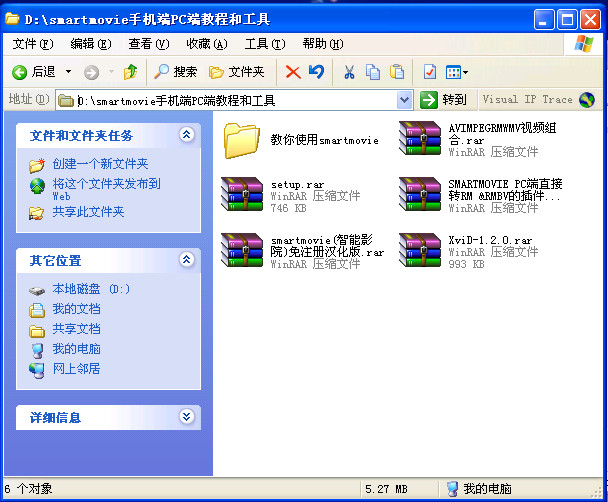Click the Copy toolbar icon
Viewport: 608px width, 502px height.
(x=373, y=72)
